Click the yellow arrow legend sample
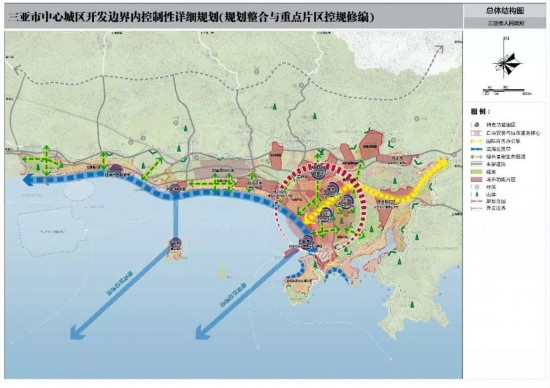 476,141
